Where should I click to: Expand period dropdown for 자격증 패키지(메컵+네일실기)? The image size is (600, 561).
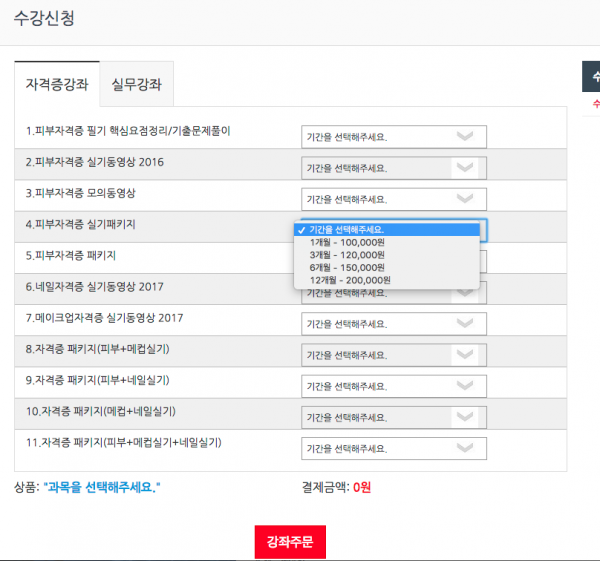coord(393,417)
